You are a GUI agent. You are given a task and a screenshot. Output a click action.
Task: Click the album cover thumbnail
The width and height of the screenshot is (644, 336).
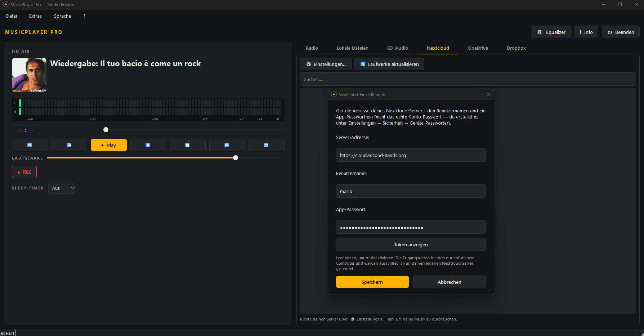point(29,75)
